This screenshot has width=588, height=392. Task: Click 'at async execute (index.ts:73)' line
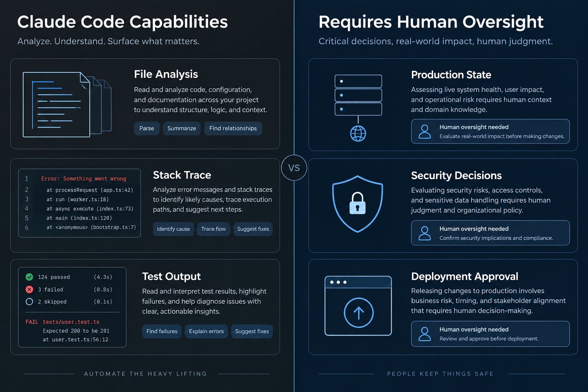90,209
